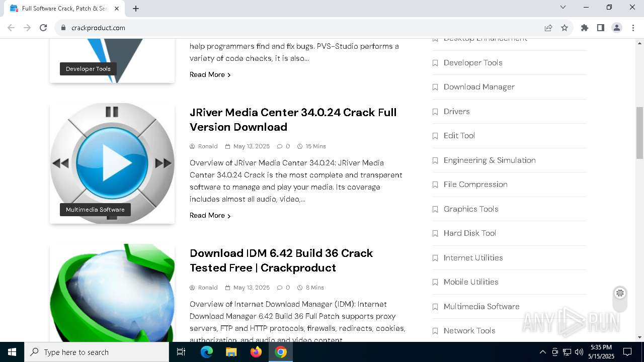Open Mobile Utilities category

pos(471,282)
